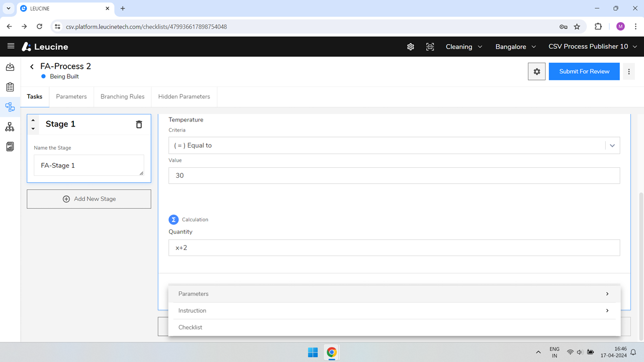Open the Criteria Equal to dropdown
The width and height of the screenshot is (644, 362).
[x=394, y=146]
